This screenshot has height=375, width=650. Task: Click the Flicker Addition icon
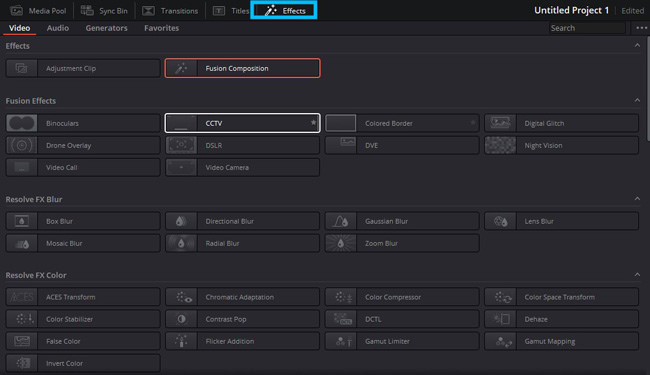[181, 341]
